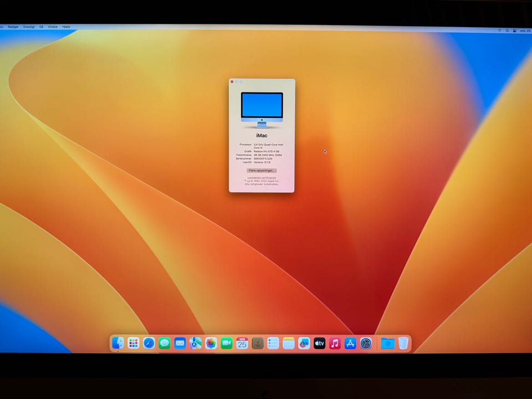Open the Oversigt menu
The image size is (532, 399).
29,27
